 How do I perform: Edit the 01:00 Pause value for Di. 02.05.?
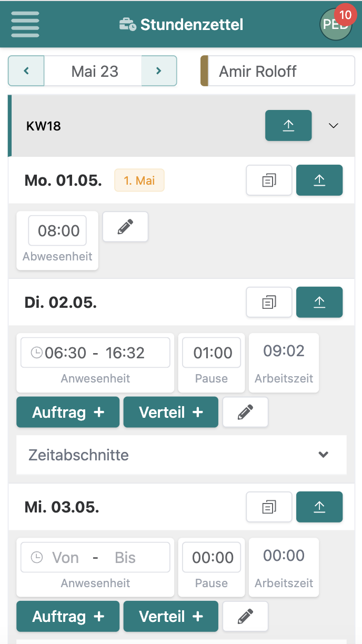point(211,353)
